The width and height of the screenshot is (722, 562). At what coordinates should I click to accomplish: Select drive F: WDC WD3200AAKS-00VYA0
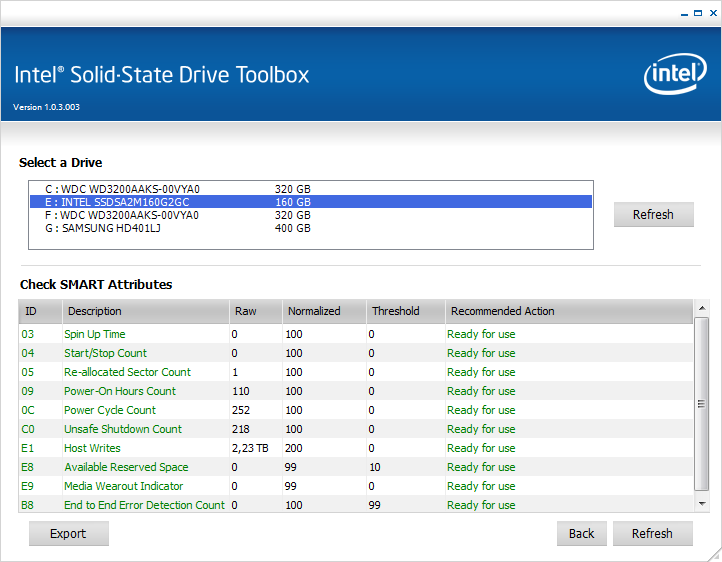(x=311, y=215)
